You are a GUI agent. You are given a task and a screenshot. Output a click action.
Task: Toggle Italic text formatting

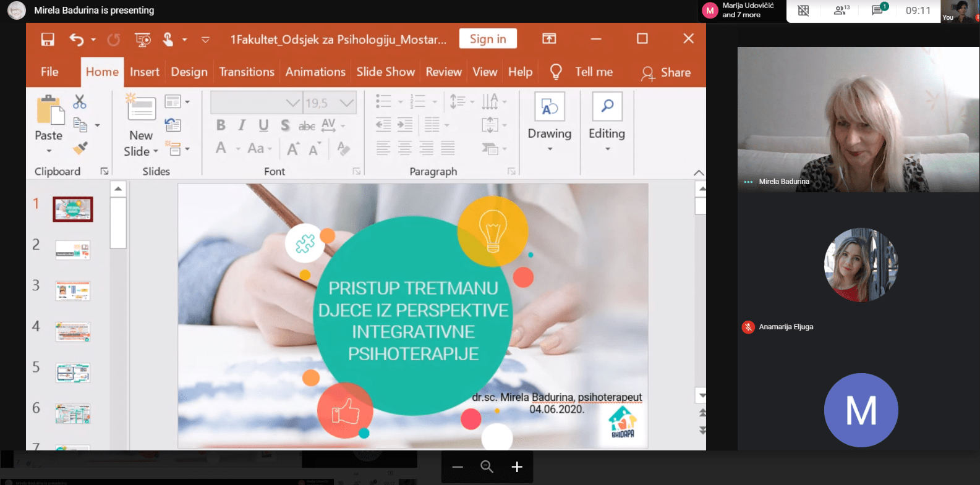tap(242, 125)
